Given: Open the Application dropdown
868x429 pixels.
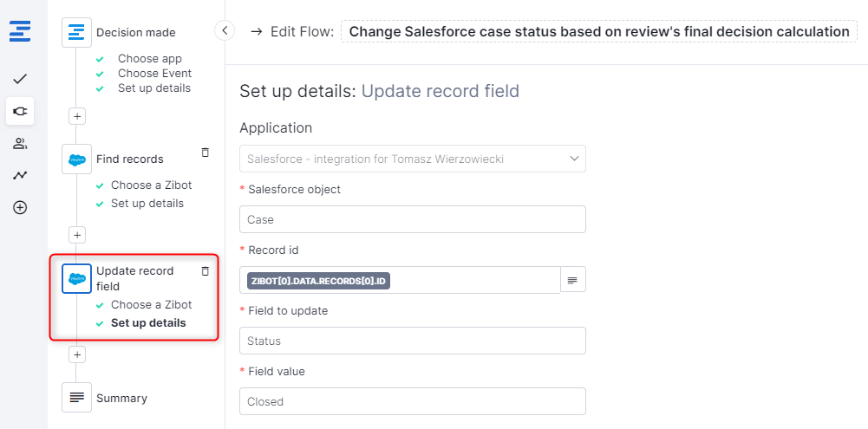Looking at the screenshot, I should 412,159.
